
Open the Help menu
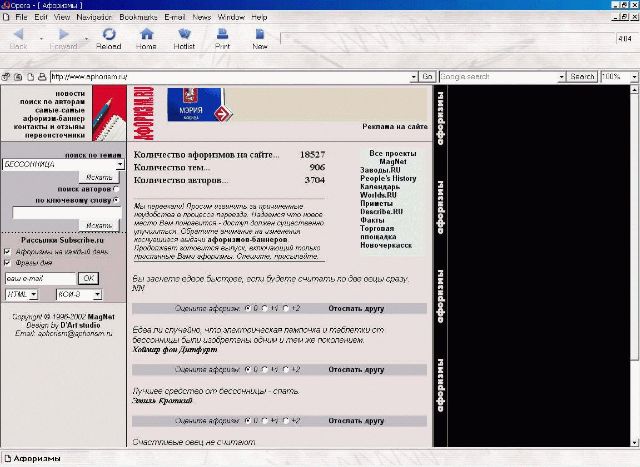tap(259, 17)
